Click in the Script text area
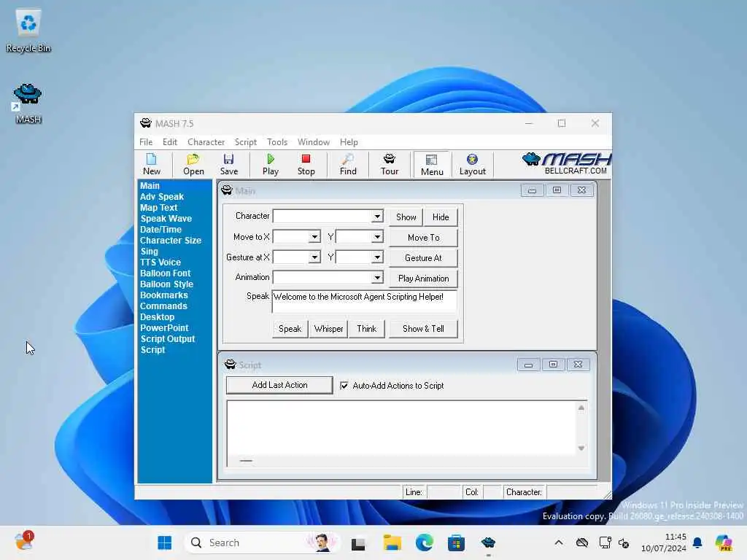Image resolution: width=747 pixels, height=560 pixels. click(401, 427)
